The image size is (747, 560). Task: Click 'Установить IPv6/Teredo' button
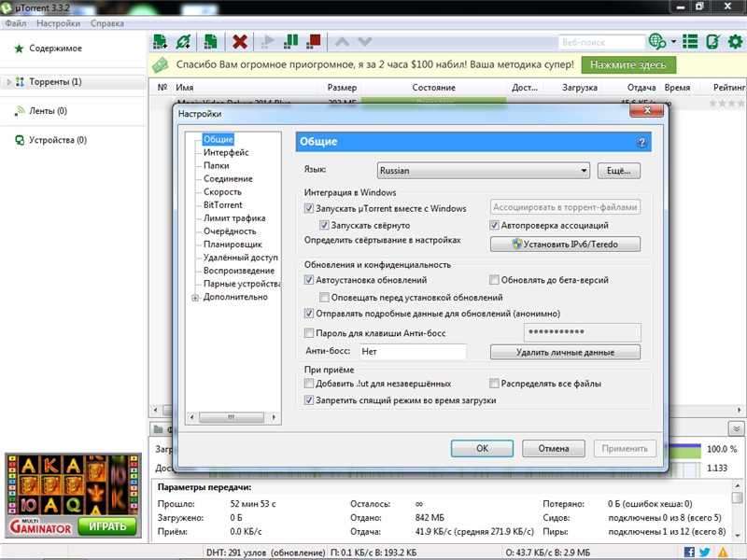pyautogui.click(x=565, y=244)
